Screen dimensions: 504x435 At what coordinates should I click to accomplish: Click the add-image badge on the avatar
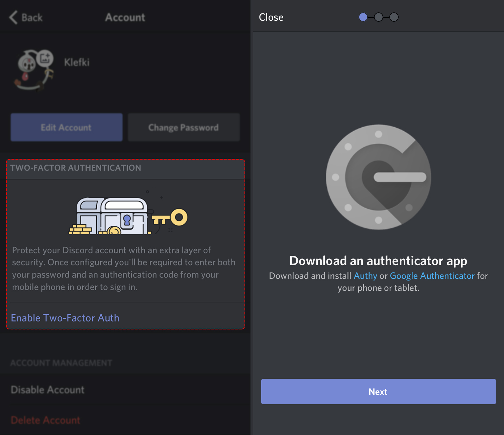coord(45,58)
